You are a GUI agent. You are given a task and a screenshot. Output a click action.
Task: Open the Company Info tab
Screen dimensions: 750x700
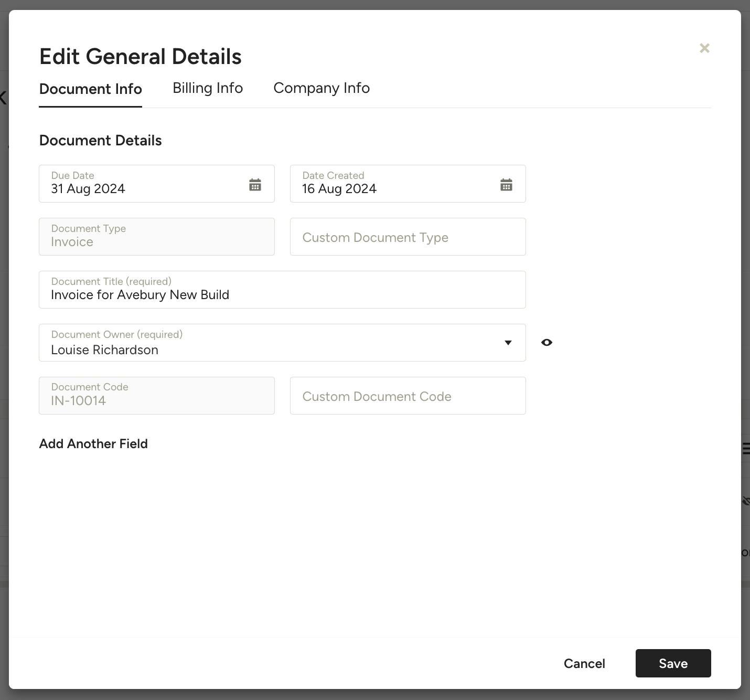coord(322,88)
